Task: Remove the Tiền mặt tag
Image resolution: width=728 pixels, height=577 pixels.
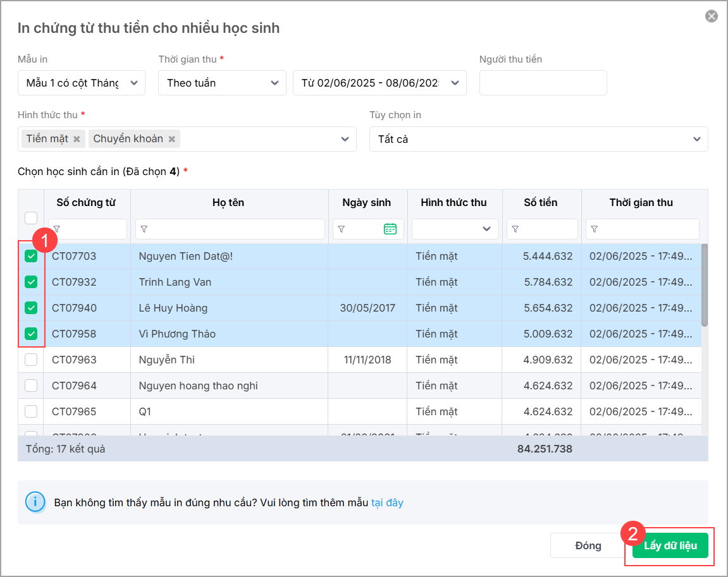Action: coord(77,139)
